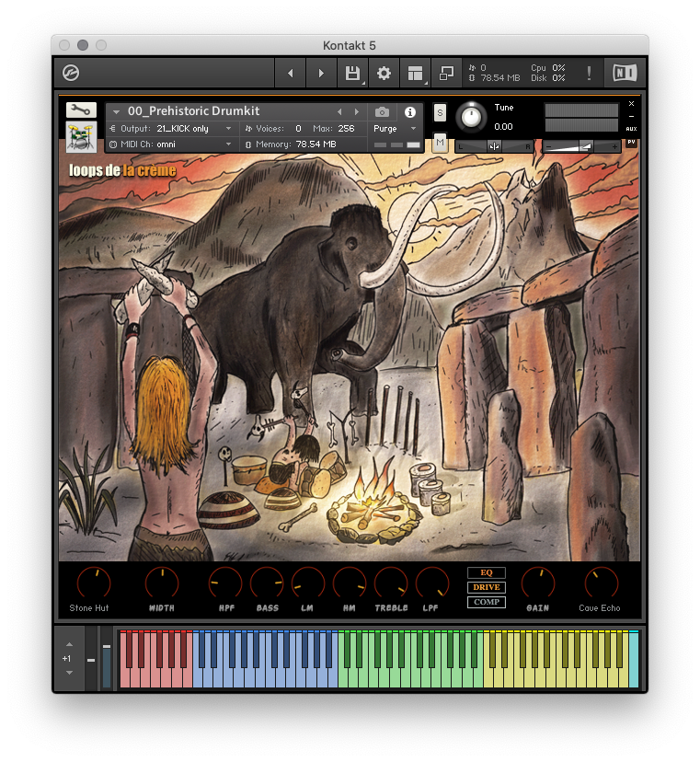Viewport: 700px width, 762px height.
Task: Click the pan slider center marker
Action: [495, 146]
